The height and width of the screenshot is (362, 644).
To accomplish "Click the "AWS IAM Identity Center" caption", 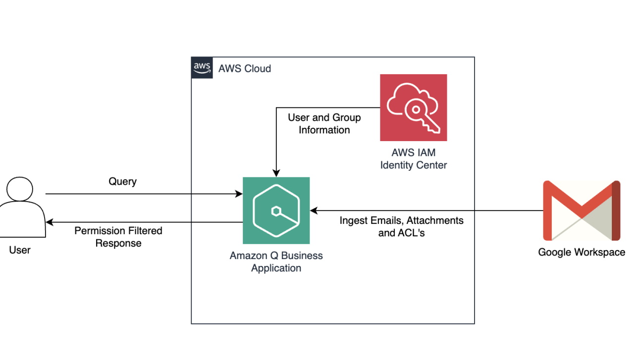I will (x=414, y=159).
